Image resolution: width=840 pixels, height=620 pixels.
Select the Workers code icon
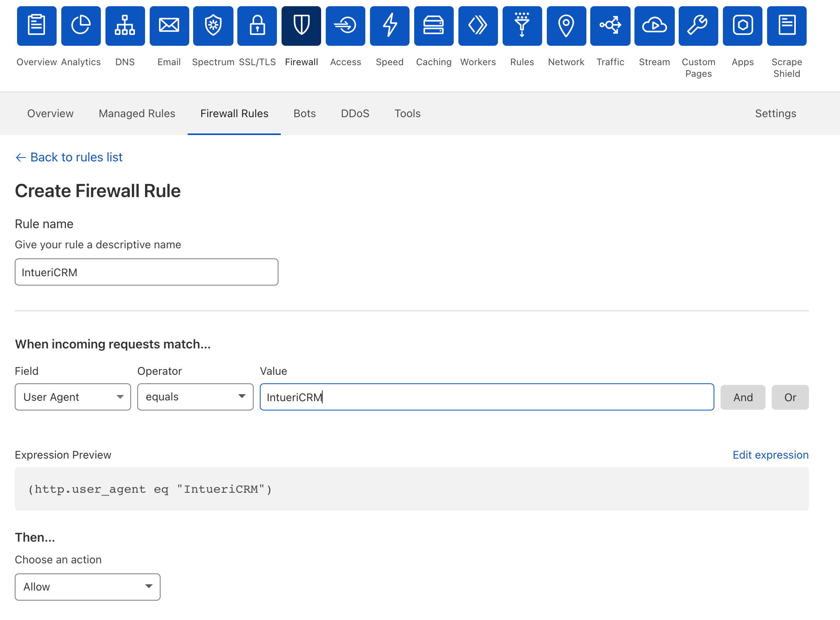pos(478,26)
